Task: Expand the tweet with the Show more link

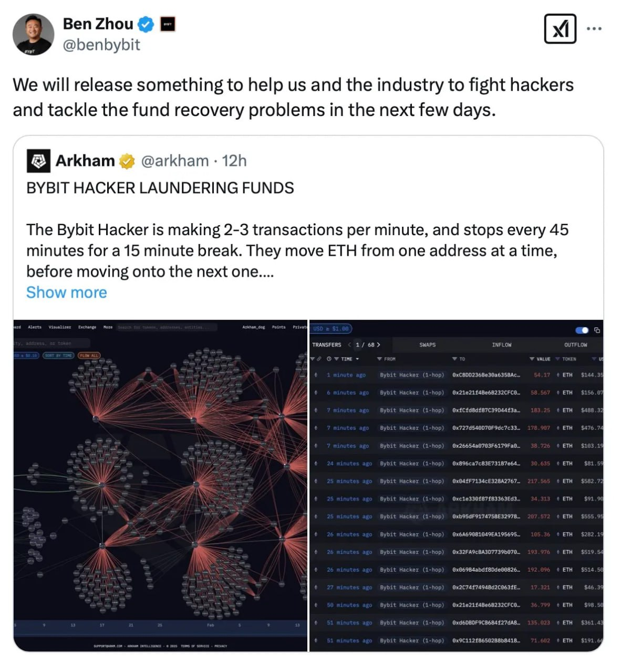Action: (66, 292)
